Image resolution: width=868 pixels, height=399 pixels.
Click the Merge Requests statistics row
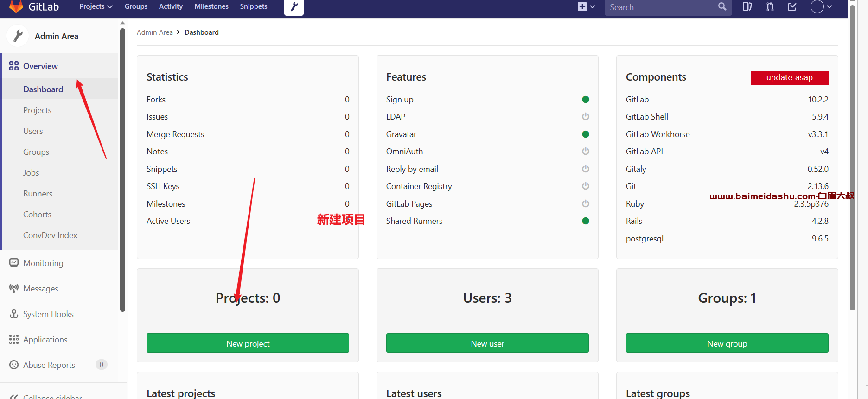248,134
